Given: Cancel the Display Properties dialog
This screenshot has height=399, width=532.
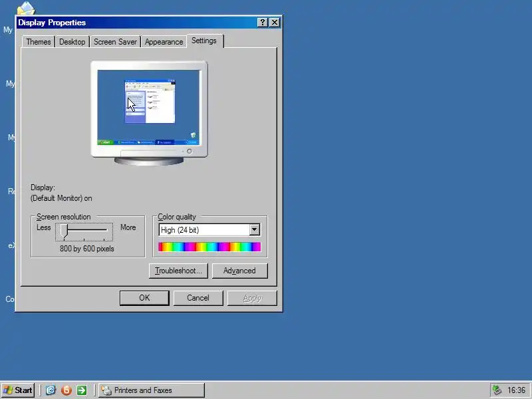Looking at the screenshot, I should [198, 298].
